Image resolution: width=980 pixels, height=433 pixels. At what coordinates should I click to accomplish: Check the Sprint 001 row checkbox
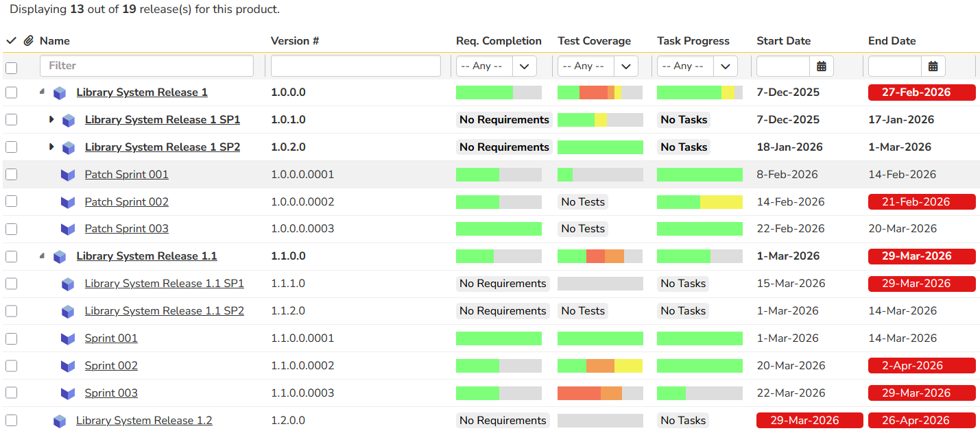tap(11, 338)
